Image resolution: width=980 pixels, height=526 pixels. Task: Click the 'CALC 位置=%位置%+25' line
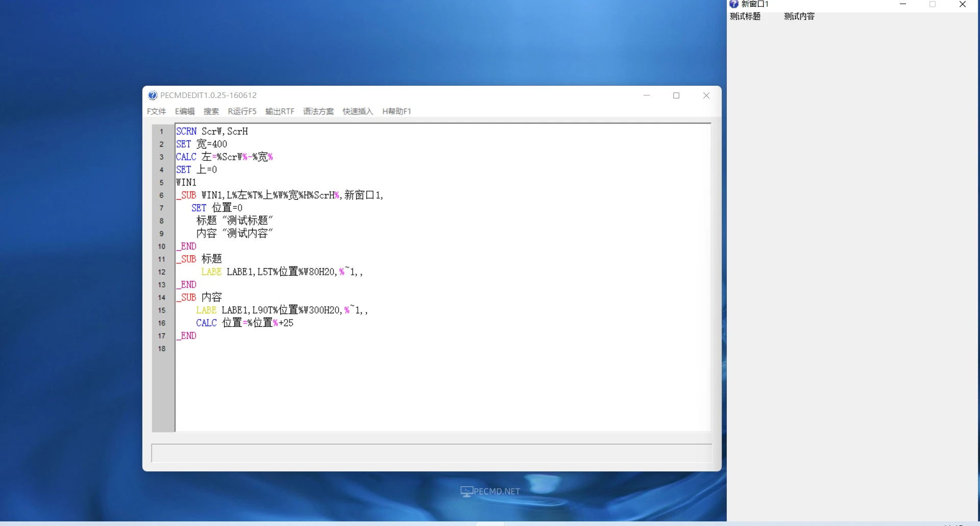245,323
